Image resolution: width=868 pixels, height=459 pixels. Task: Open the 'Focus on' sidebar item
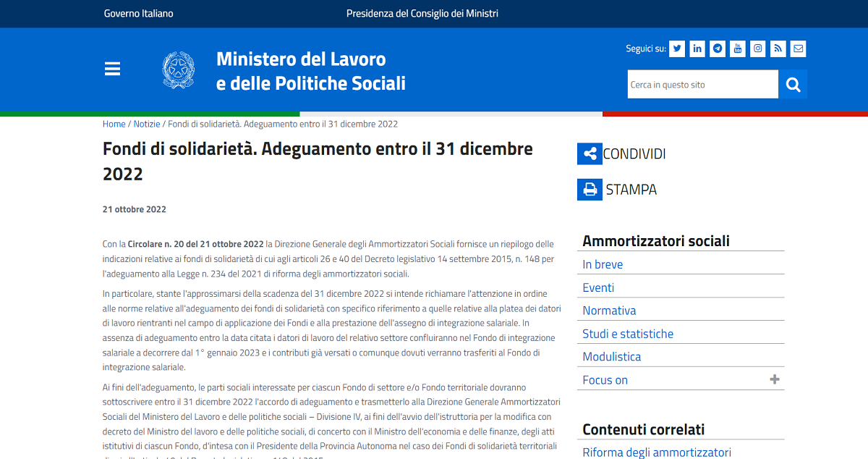click(x=605, y=380)
